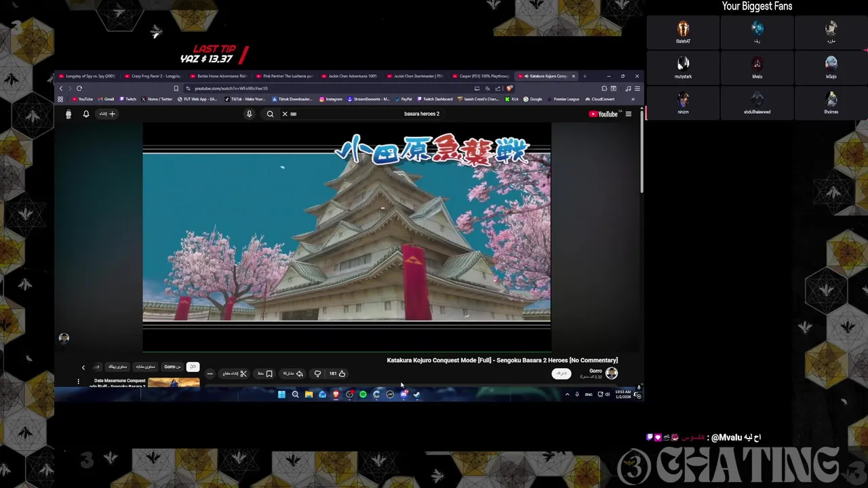Open the Kick bookmark
The height and width of the screenshot is (488, 868).
512,99
